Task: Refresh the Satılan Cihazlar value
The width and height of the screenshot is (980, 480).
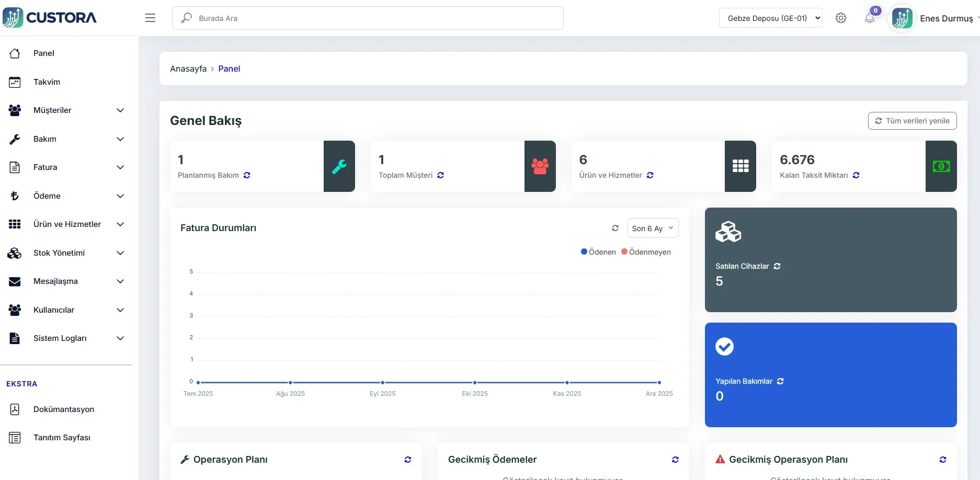Action: (x=778, y=266)
